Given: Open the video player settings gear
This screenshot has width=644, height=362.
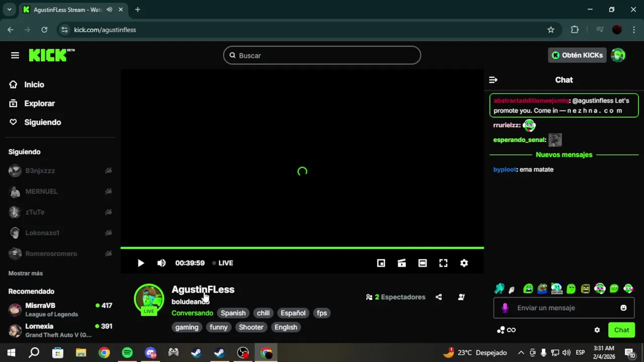Looking at the screenshot, I should [x=464, y=263].
